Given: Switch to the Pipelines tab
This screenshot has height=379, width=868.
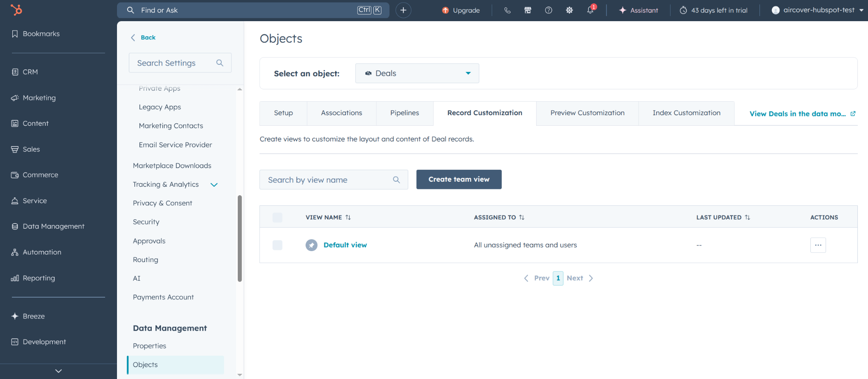Looking at the screenshot, I should coord(405,113).
